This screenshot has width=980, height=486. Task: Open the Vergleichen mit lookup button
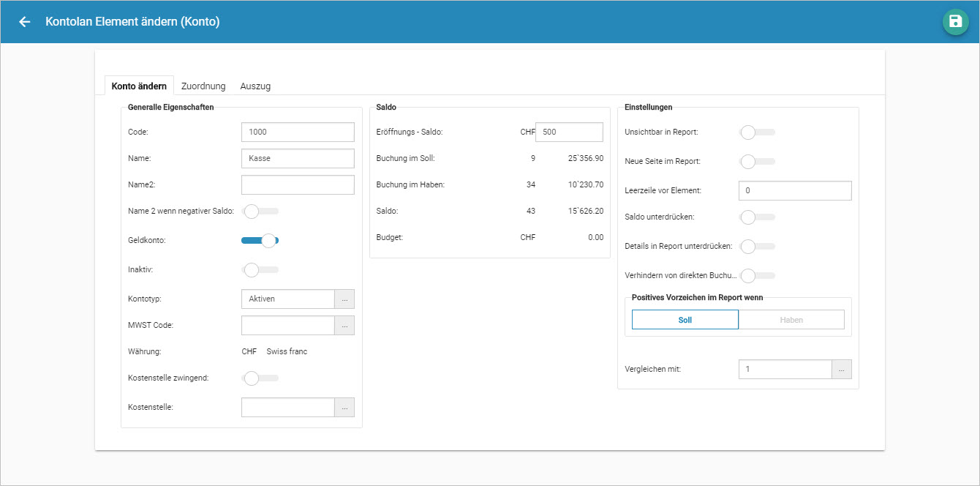[x=842, y=370]
